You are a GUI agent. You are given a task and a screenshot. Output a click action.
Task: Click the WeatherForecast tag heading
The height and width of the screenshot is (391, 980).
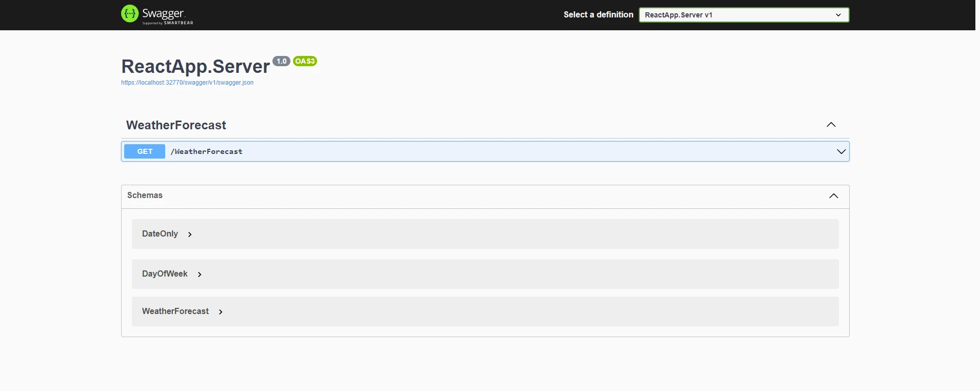coord(176,125)
